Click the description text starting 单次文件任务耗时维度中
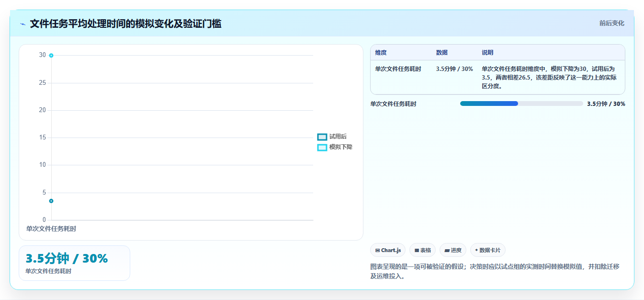 pyautogui.click(x=549, y=78)
